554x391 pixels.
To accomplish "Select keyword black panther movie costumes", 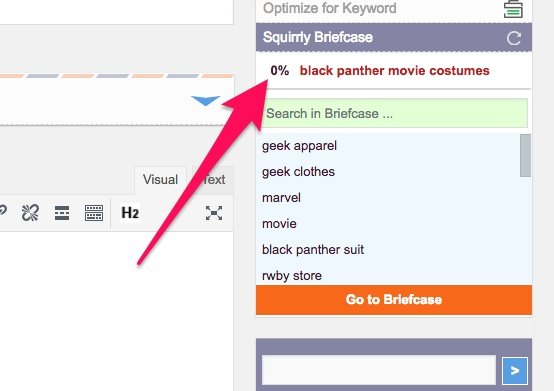I will (394, 71).
